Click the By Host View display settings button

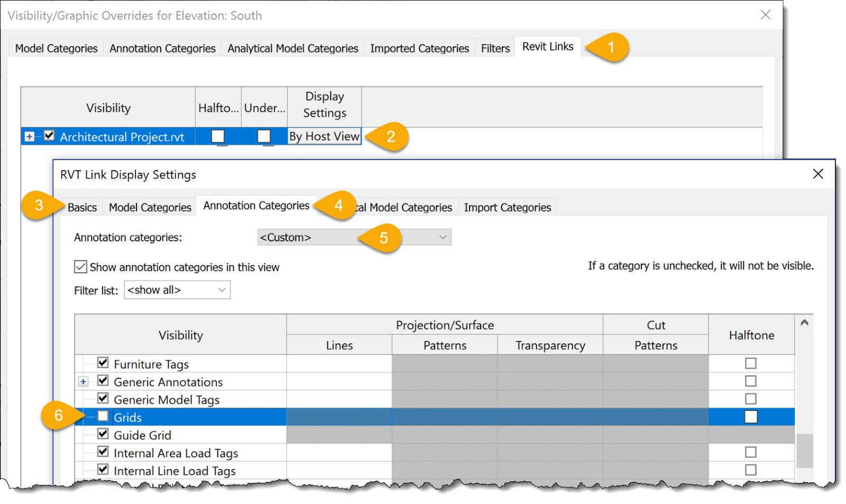coord(324,136)
